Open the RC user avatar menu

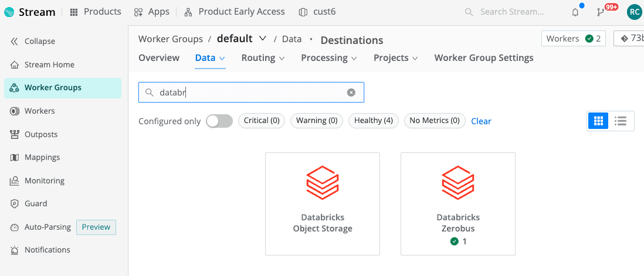pos(634,12)
